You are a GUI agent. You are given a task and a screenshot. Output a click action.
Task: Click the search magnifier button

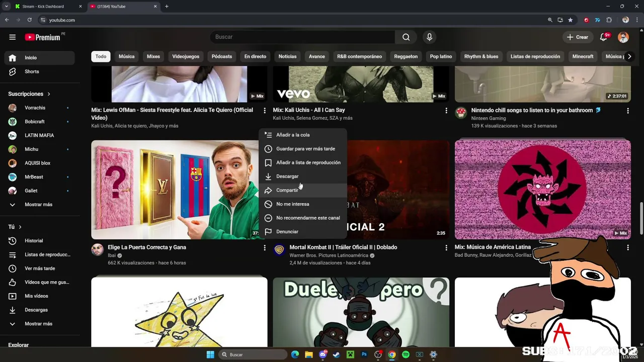click(x=406, y=37)
